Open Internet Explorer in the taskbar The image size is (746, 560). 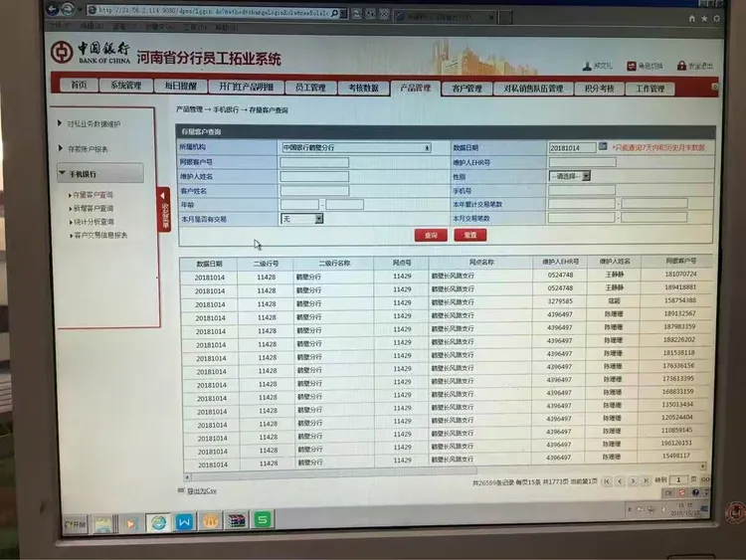pos(158,522)
